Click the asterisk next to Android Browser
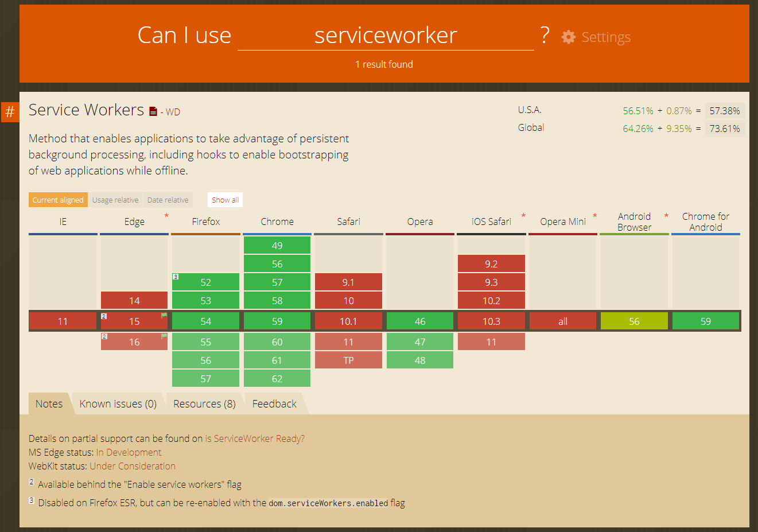758x532 pixels. [x=666, y=216]
